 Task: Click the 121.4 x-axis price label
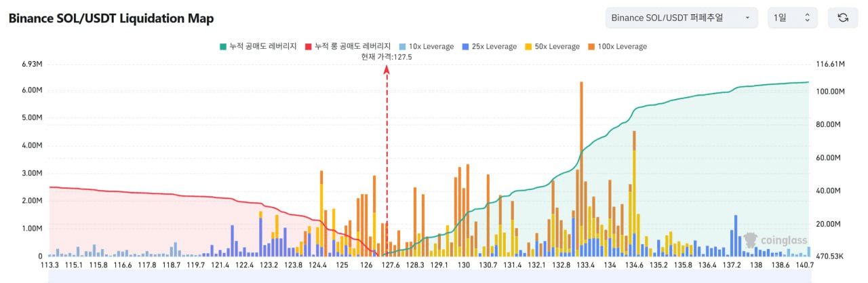tap(220, 265)
